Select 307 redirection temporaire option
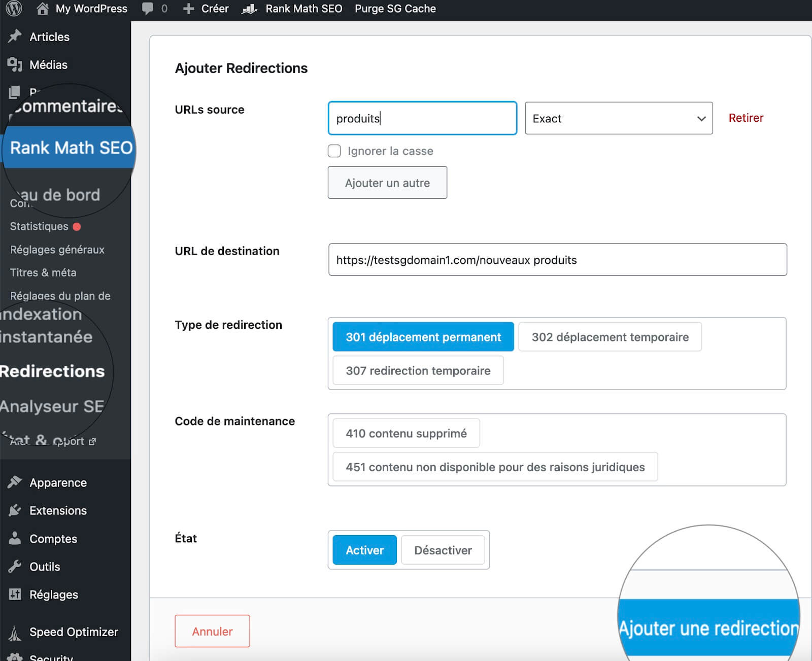The width and height of the screenshot is (812, 661). click(x=418, y=370)
